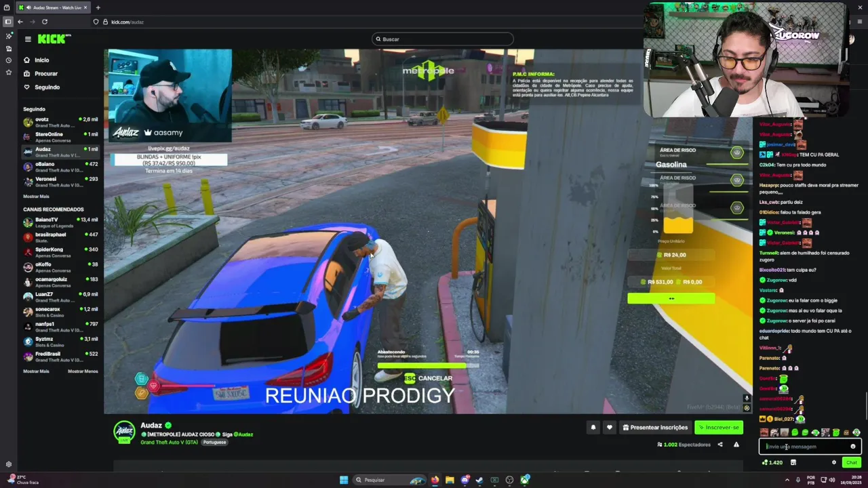The width and height of the screenshot is (868, 488).
Task: Open nanfps1 recommended channel
Action: tap(60, 327)
